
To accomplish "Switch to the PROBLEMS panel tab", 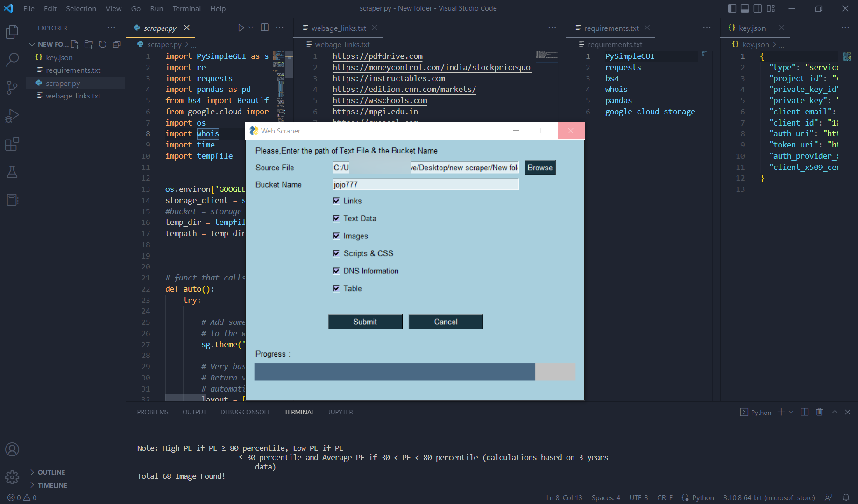I will (x=153, y=412).
